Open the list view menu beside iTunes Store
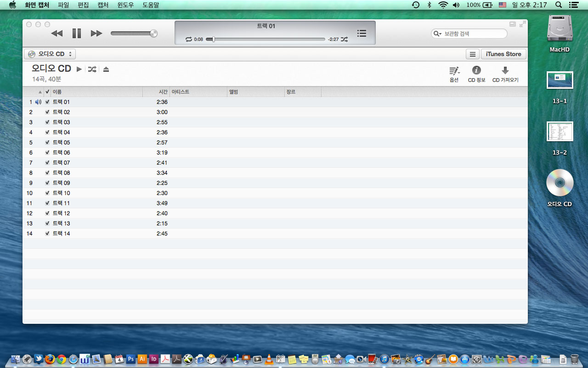Image resolution: width=588 pixels, height=368 pixels. [x=472, y=54]
